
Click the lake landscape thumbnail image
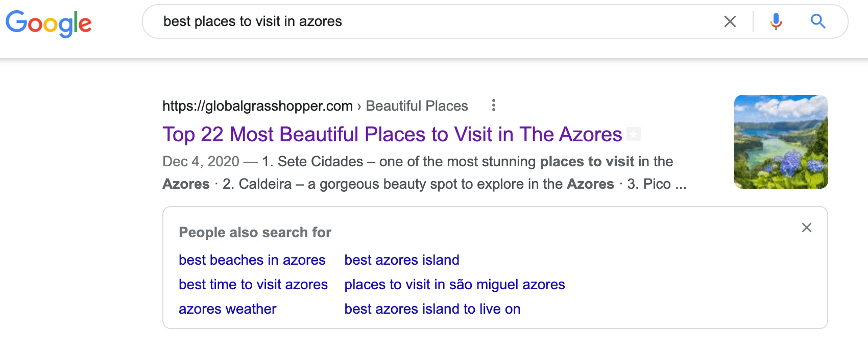pyautogui.click(x=780, y=142)
